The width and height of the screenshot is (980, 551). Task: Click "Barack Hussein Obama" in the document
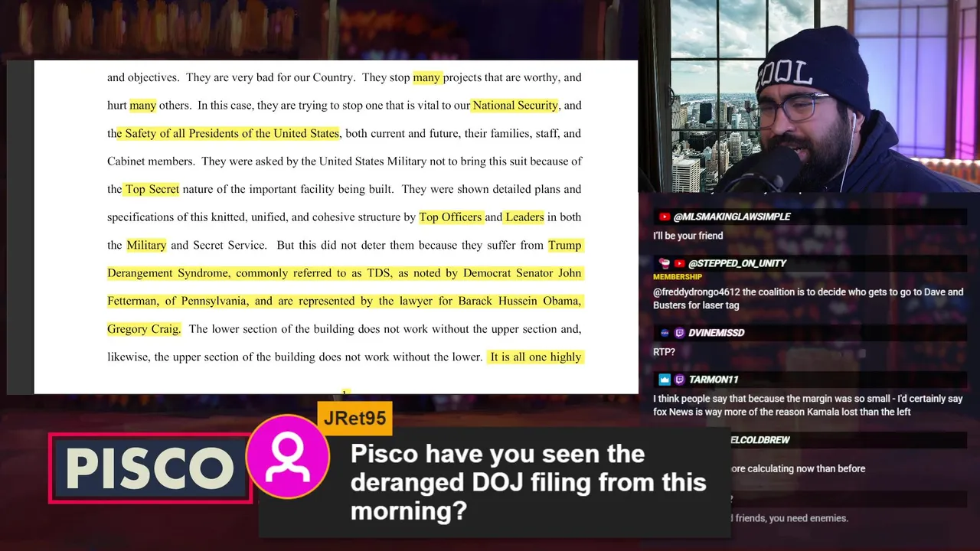point(518,301)
